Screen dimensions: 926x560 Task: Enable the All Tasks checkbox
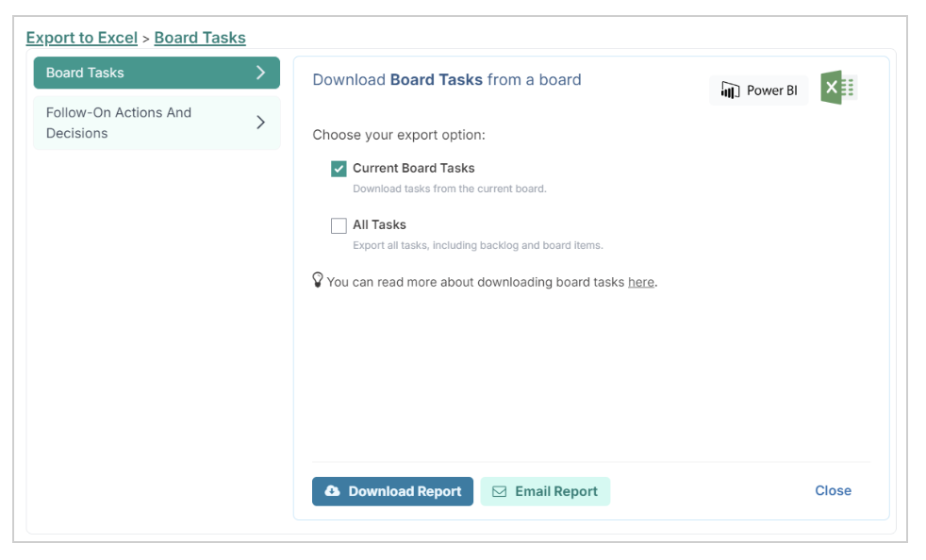339,225
